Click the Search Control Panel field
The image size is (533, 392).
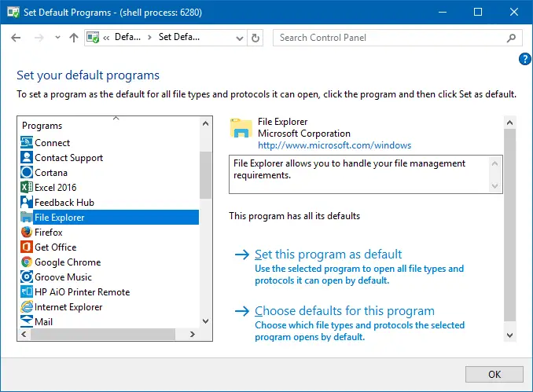397,38
